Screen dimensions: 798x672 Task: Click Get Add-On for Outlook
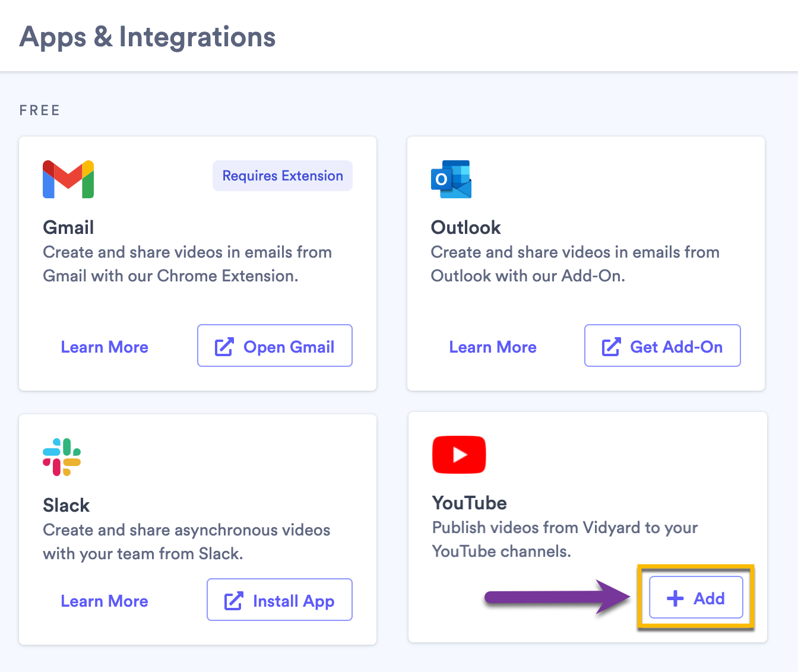[x=663, y=345]
